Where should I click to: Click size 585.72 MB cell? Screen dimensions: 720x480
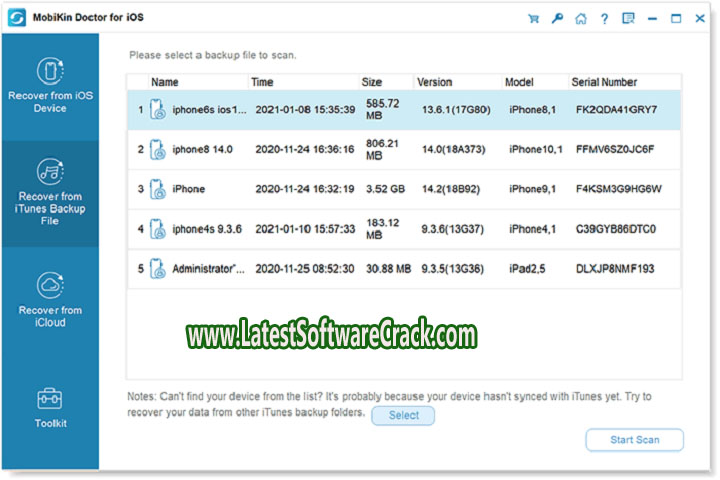(x=382, y=109)
